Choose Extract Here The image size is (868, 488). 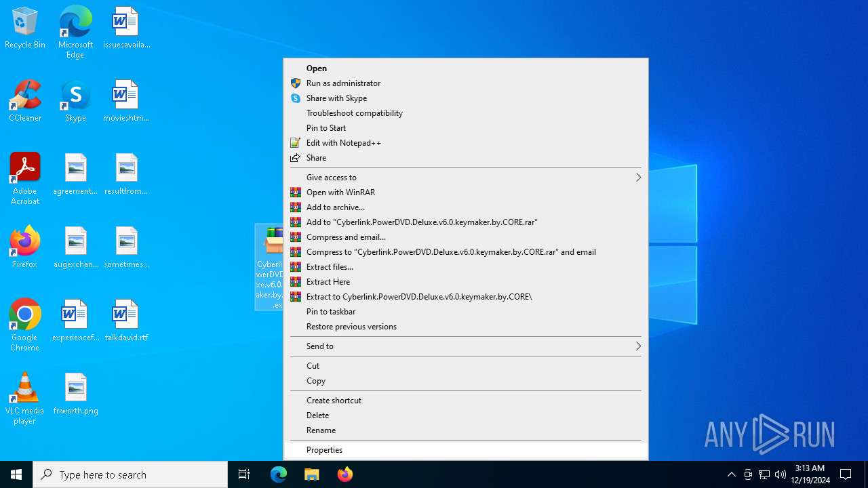coord(466,282)
